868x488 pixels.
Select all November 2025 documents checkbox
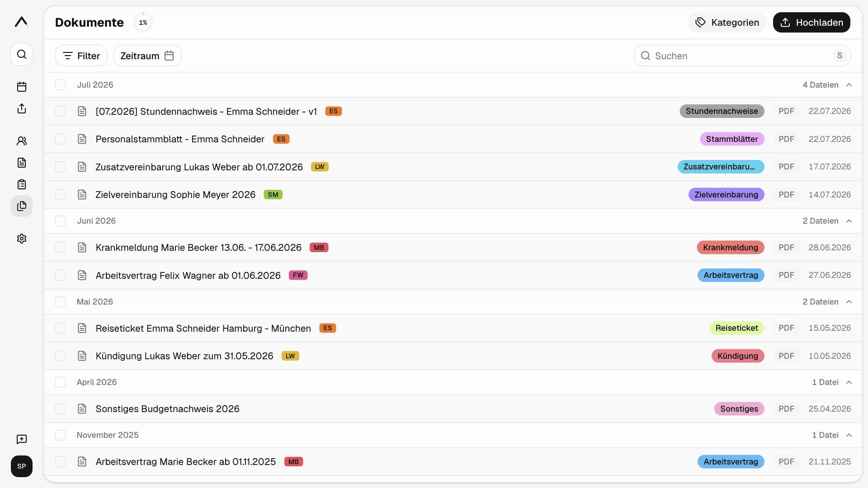pyautogui.click(x=60, y=435)
